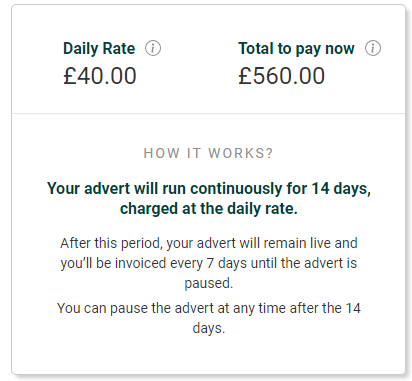Open the Total to pay now info icon
412x381 pixels.
tap(373, 48)
